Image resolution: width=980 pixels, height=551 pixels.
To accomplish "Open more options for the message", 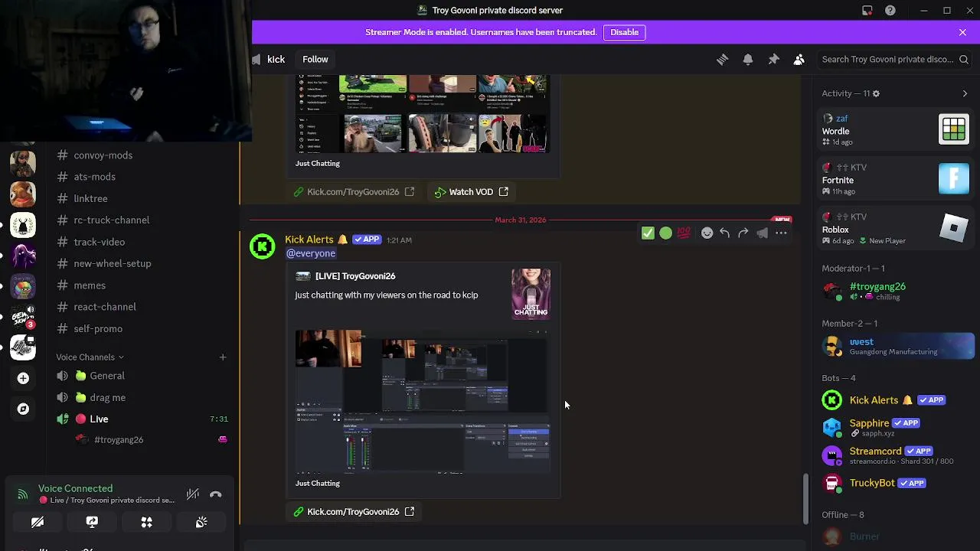I will tap(781, 233).
